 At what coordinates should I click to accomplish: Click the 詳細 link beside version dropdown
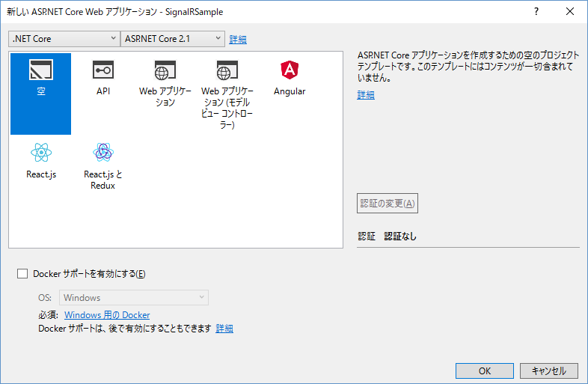tap(238, 40)
